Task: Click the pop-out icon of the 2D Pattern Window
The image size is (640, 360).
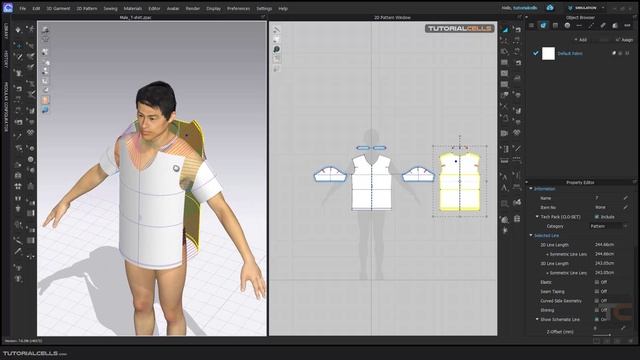Action: pyautogui.click(x=519, y=17)
